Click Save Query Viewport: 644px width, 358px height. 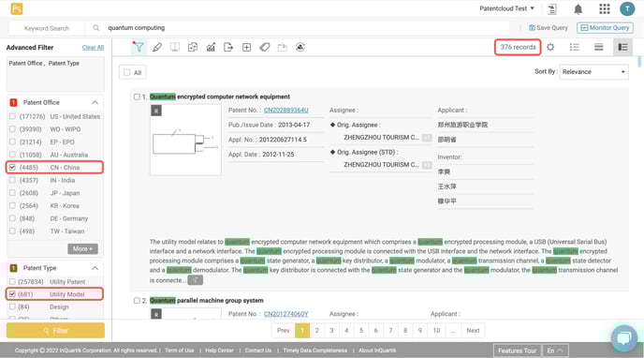(x=549, y=28)
